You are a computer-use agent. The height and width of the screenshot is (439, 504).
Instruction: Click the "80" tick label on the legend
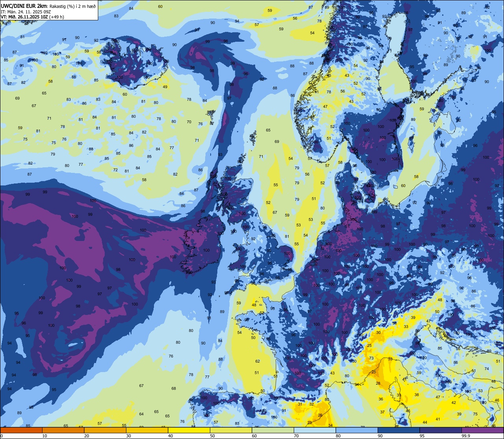[x=338, y=436]
